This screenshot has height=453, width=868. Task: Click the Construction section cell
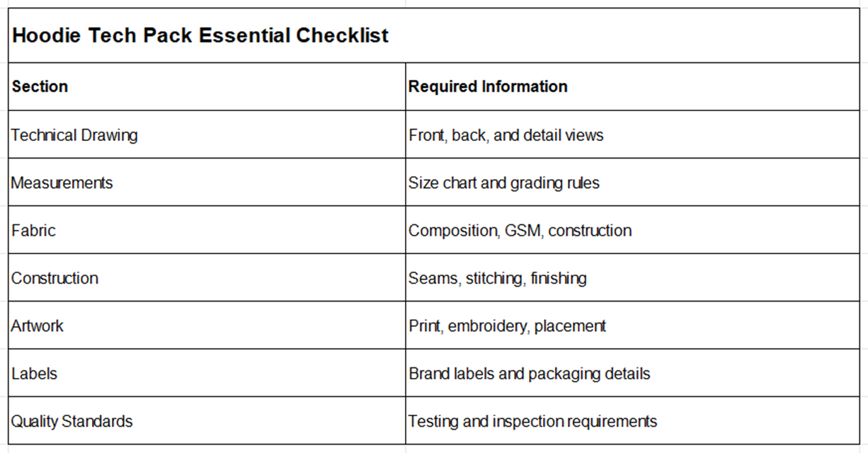[x=207, y=277]
